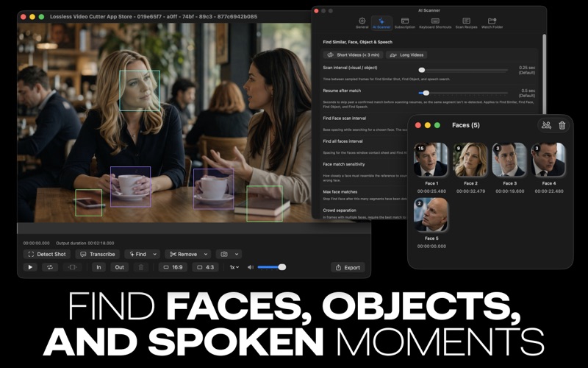Viewport: 588px width, 368px height.
Task: Click the green zoom button of main video window
Action: coord(42,17)
